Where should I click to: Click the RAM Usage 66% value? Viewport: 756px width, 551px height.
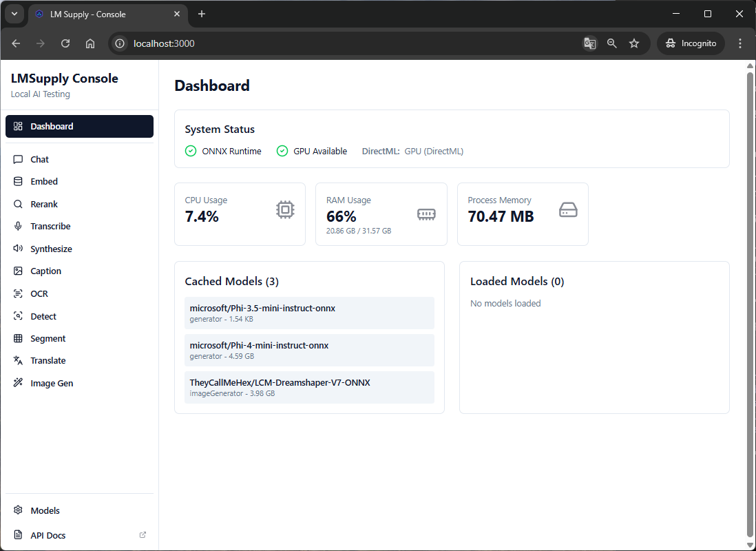tap(342, 217)
